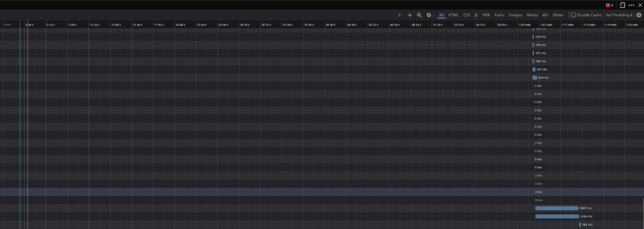Viewport: 644px width, 229px height.
Task: Toggle responsive design mode icon
Action: click(622, 5)
